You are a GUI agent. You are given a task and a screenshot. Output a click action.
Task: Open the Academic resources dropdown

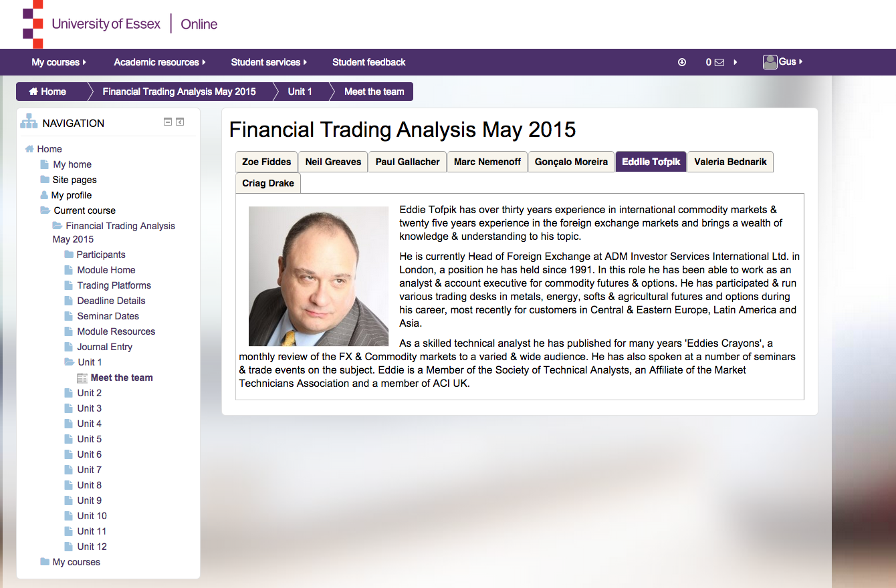pos(159,62)
